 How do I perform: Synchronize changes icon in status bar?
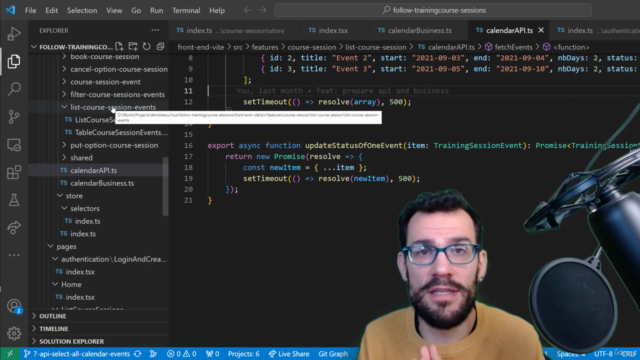point(138,354)
